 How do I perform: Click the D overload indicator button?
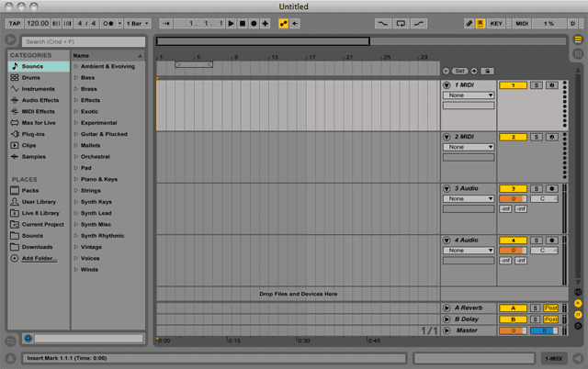pos(572,24)
